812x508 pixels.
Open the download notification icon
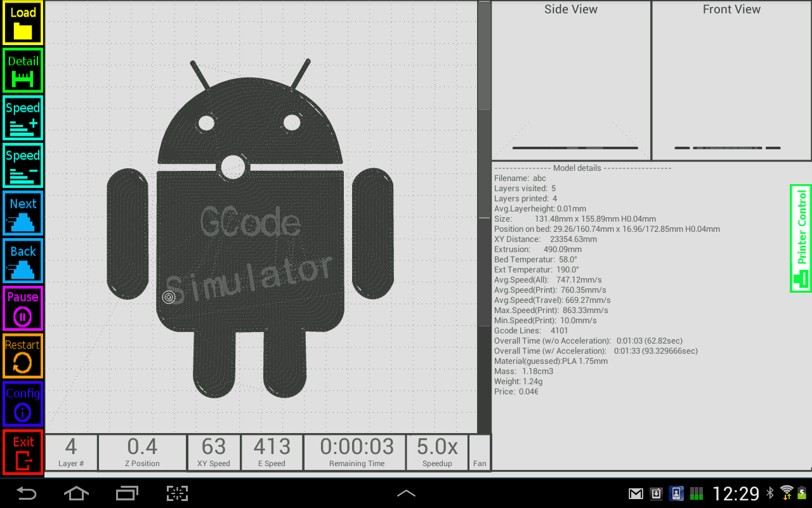click(x=657, y=493)
